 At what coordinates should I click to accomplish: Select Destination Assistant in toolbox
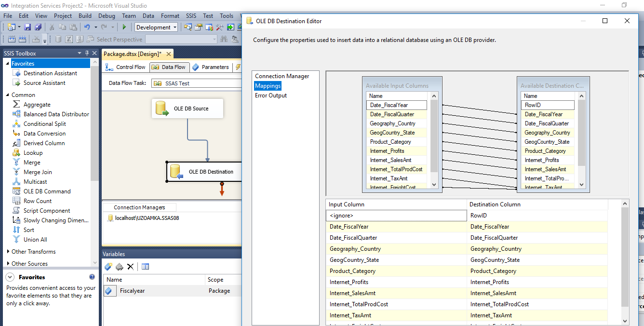(x=50, y=73)
